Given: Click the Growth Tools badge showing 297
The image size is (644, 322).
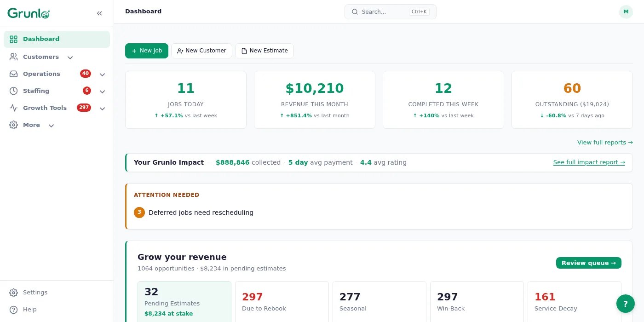Looking at the screenshot, I should [x=84, y=108].
